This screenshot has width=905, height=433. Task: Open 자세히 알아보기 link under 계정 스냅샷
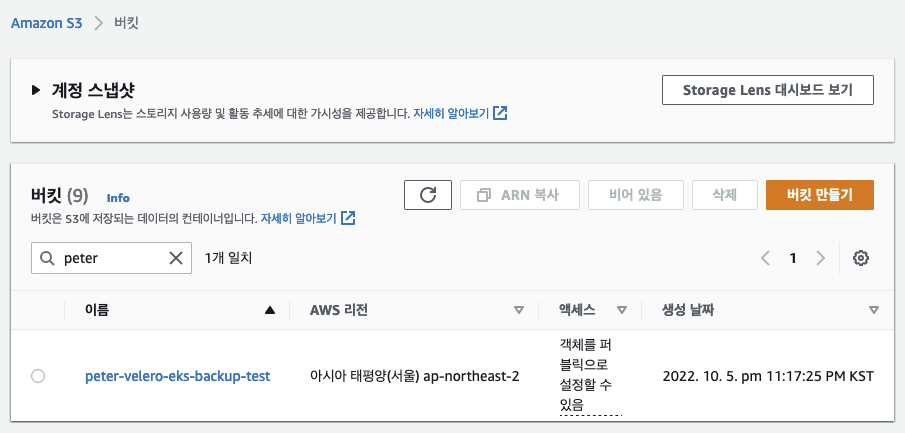tap(451, 113)
